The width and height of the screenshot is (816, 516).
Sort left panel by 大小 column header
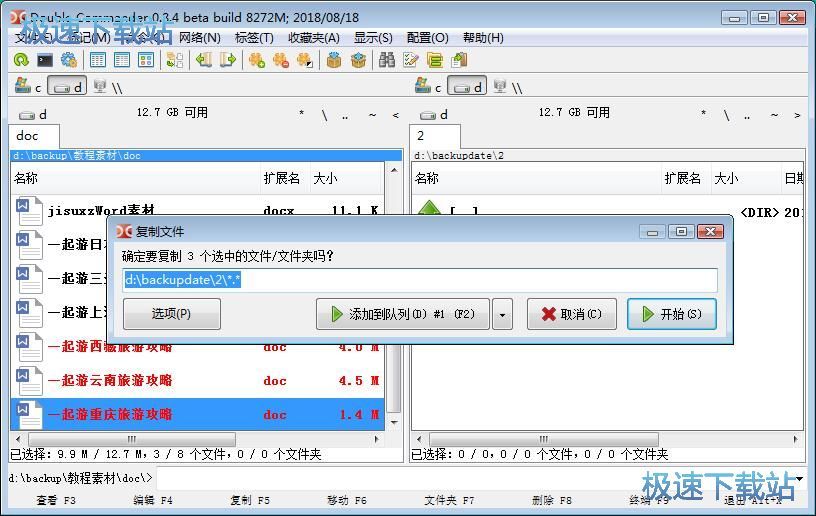(x=347, y=178)
